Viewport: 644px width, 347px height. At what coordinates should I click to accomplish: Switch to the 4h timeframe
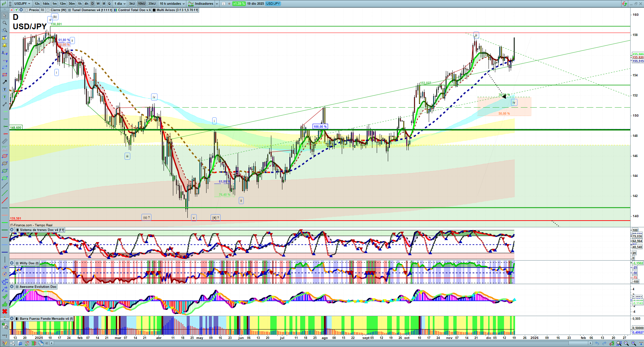(86, 4)
